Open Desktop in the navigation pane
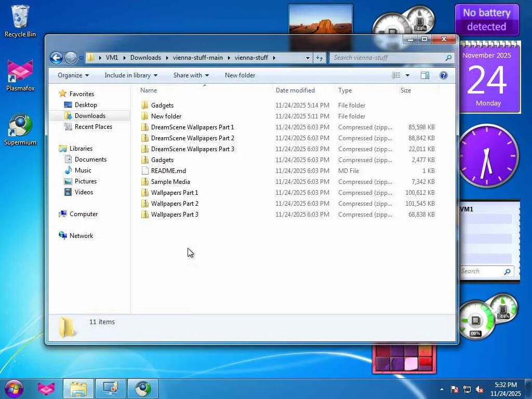Image resolution: width=532 pixels, height=399 pixels. point(86,105)
